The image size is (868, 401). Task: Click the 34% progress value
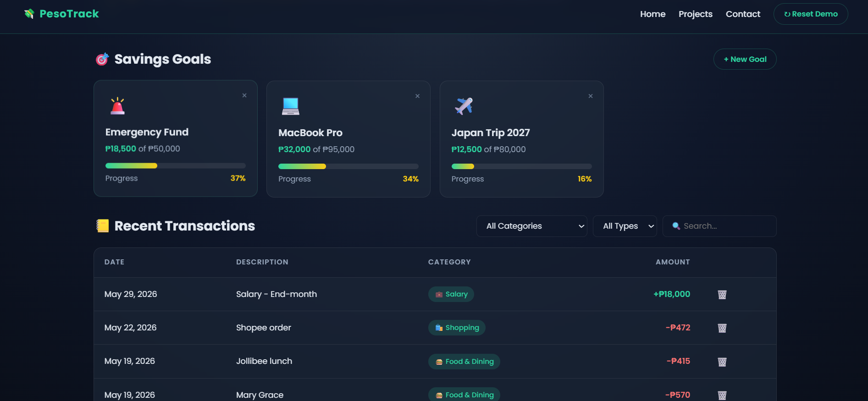(411, 179)
